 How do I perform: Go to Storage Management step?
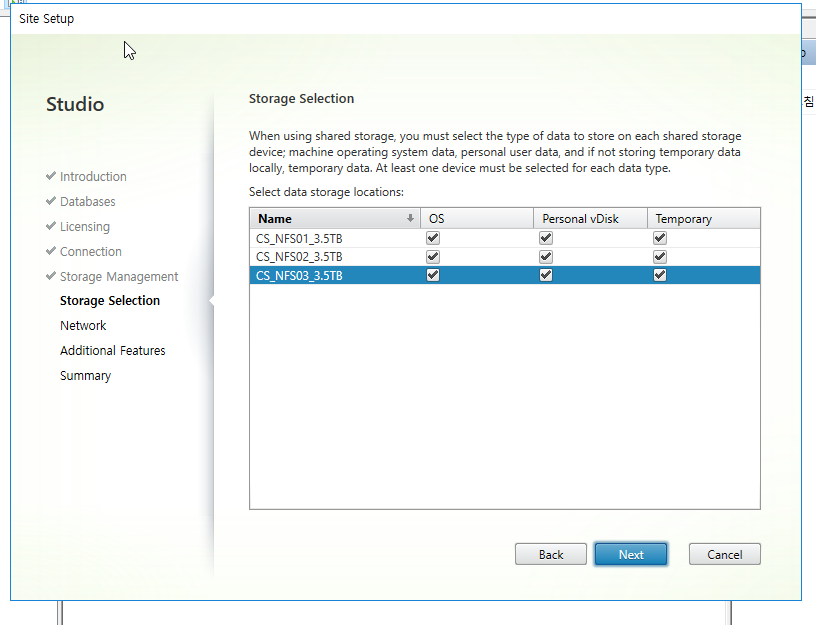click(x=119, y=276)
